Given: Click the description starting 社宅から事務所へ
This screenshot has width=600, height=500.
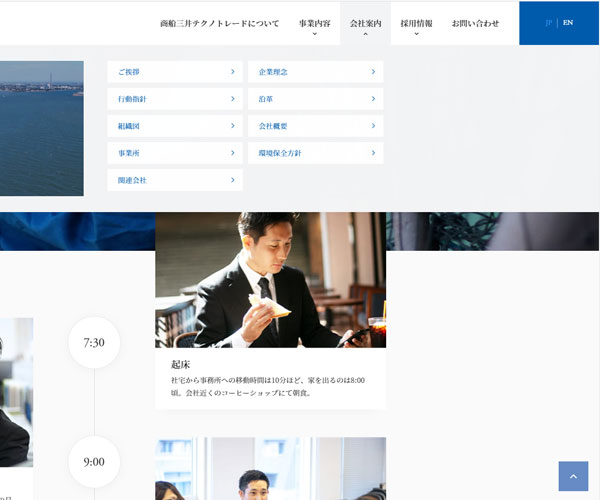Looking at the screenshot, I should 267,386.
